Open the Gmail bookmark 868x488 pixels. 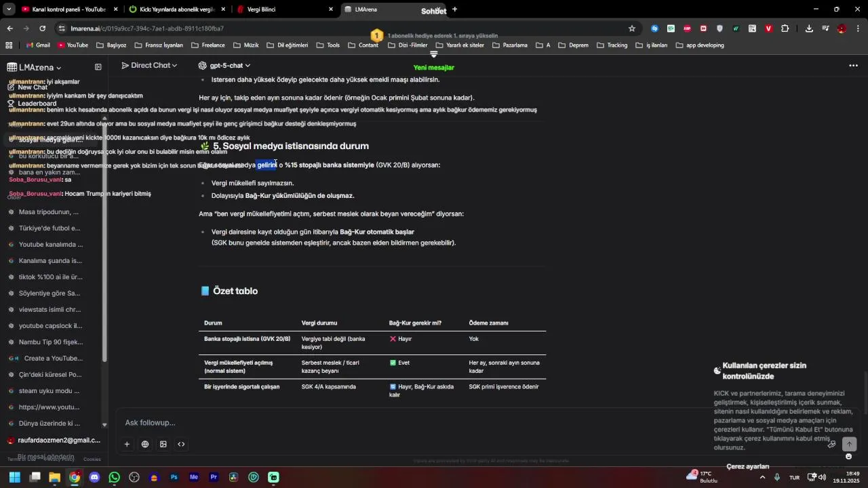[38, 45]
